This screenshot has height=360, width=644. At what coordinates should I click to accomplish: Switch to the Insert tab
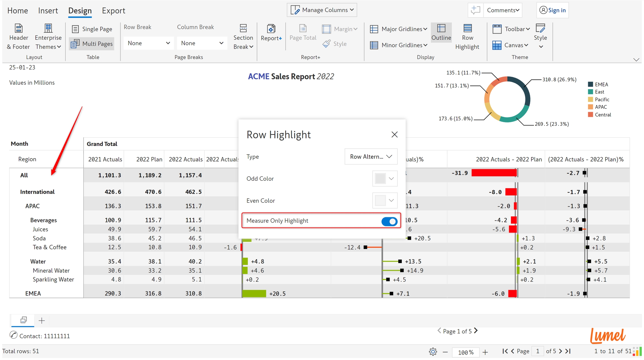[48, 11]
